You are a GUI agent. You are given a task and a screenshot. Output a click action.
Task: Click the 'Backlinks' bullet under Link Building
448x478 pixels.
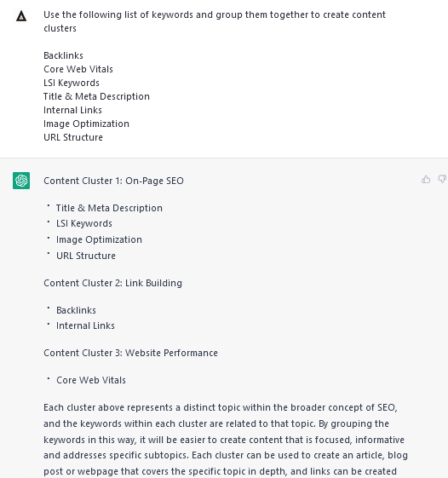click(76, 310)
